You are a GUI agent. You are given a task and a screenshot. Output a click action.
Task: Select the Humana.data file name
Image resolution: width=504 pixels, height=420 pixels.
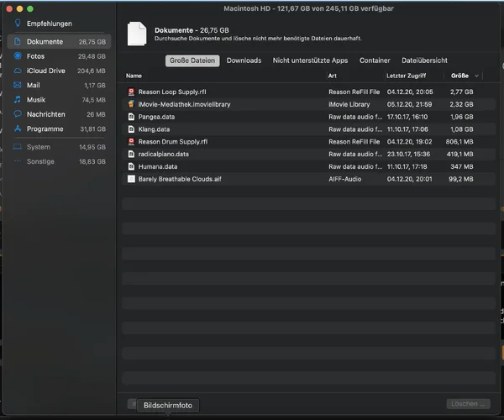point(158,166)
